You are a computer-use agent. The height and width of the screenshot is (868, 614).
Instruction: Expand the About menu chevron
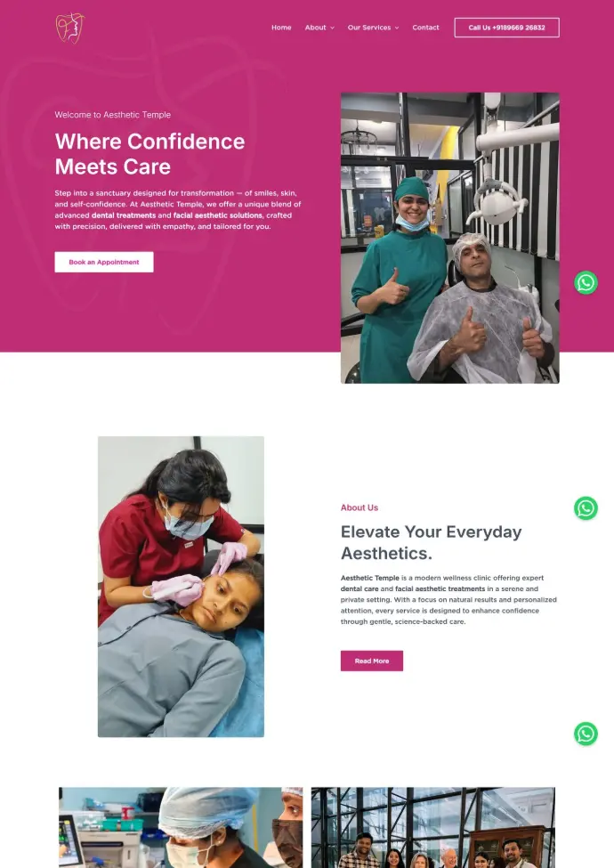333,28
